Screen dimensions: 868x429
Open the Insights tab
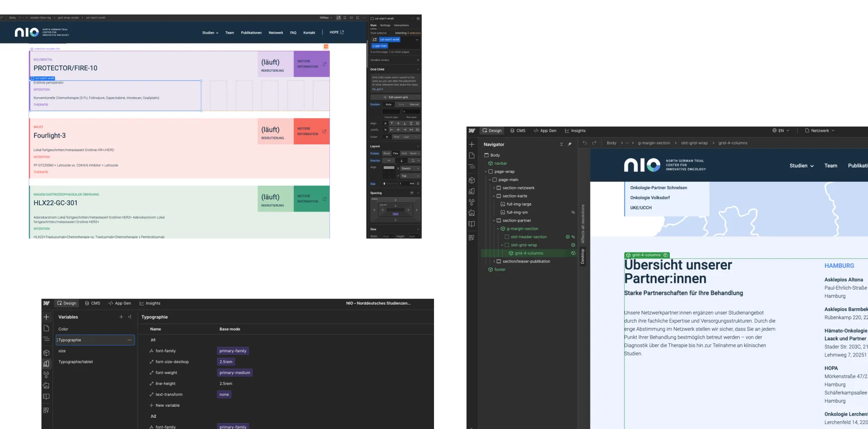click(x=575, y=130)
